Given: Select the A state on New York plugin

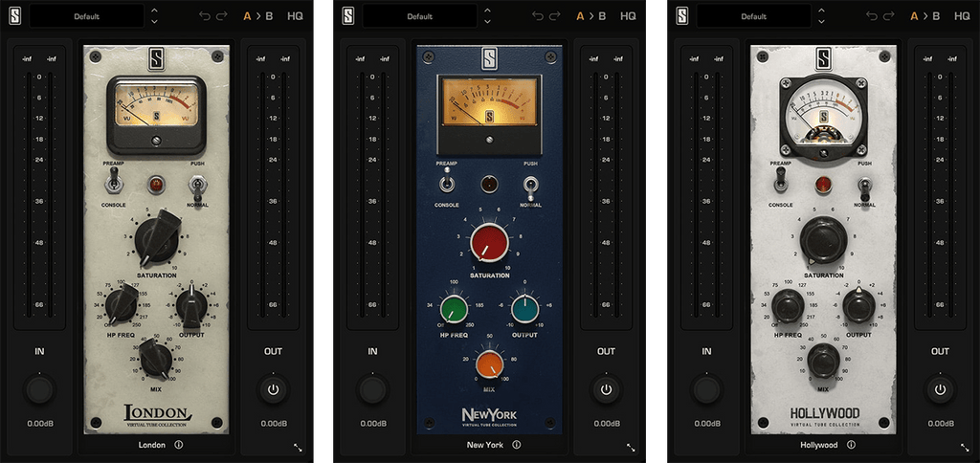Looking at the screenshot, I should 580,16.
